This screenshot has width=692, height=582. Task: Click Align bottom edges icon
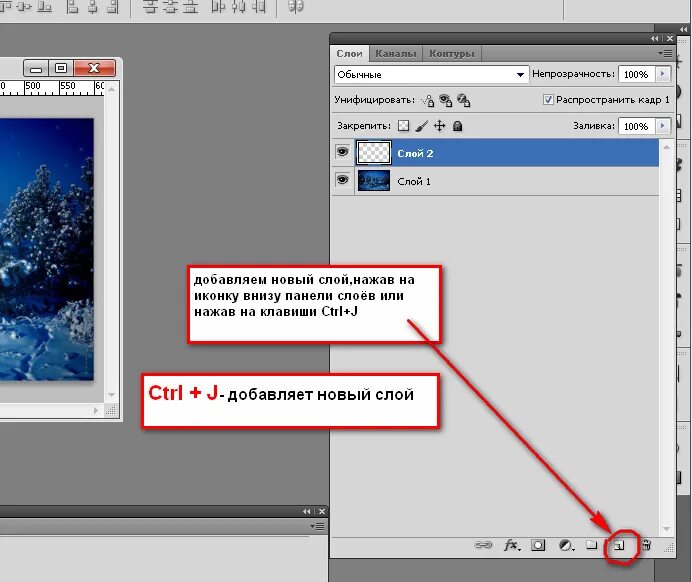[x=44, y=7]
